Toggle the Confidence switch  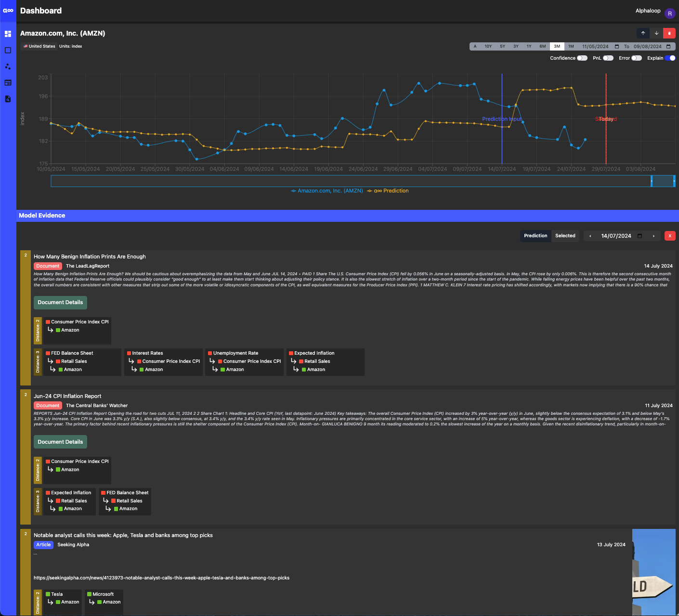click(582, 58)
